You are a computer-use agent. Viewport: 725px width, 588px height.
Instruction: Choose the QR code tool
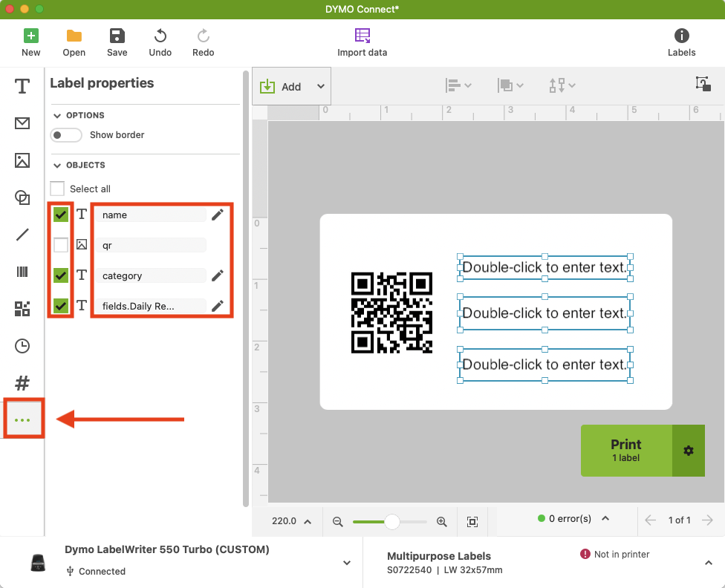click(22, 309)
